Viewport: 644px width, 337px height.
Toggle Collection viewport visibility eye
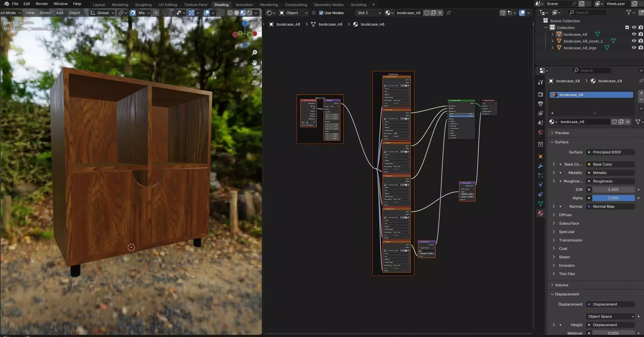pos(634,28)
